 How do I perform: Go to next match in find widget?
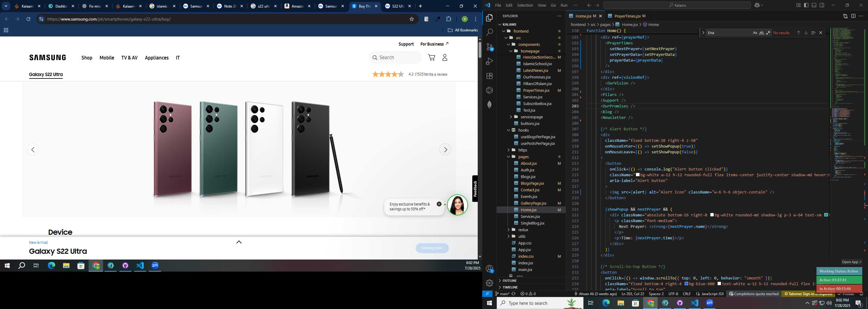tap(806, 33)
